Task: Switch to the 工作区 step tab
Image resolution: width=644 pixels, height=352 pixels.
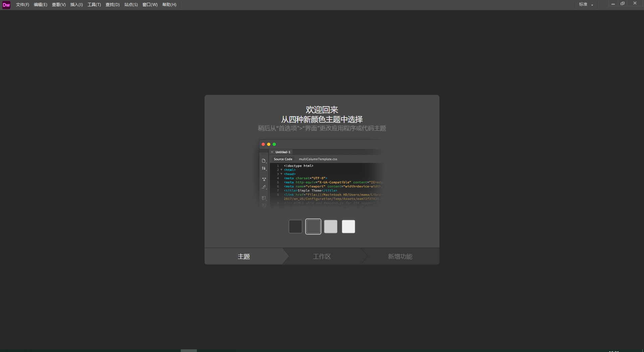Action: 322,256
